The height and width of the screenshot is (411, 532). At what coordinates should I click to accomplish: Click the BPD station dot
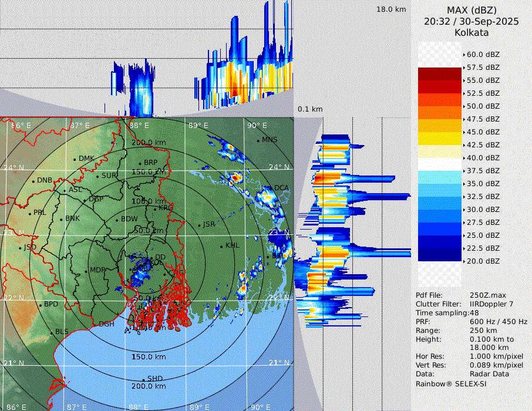point(41,305)
